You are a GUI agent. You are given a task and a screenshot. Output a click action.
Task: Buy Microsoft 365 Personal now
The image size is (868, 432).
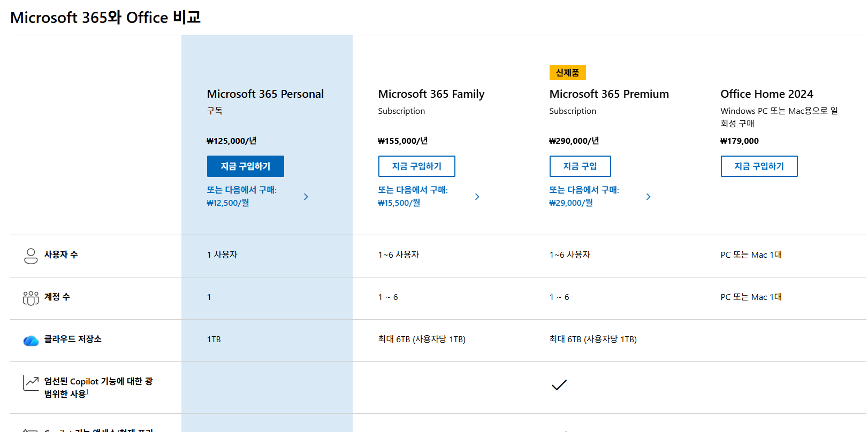pos(246,166)
